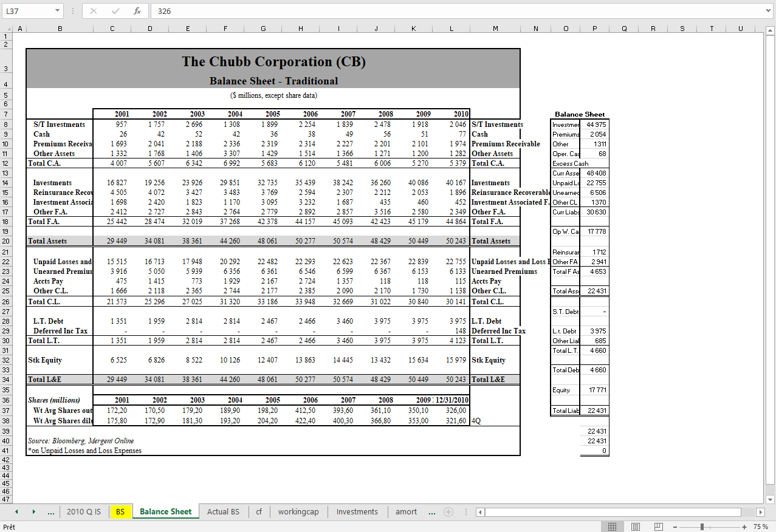Click the 4Q cell in row 38
The height and width of the screenshot is (532, 776).
pyautogui.click(x=476, y=421)
